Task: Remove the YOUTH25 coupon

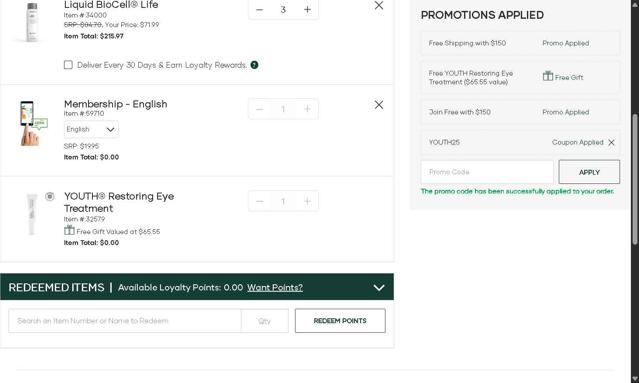Action: (611, 143)
